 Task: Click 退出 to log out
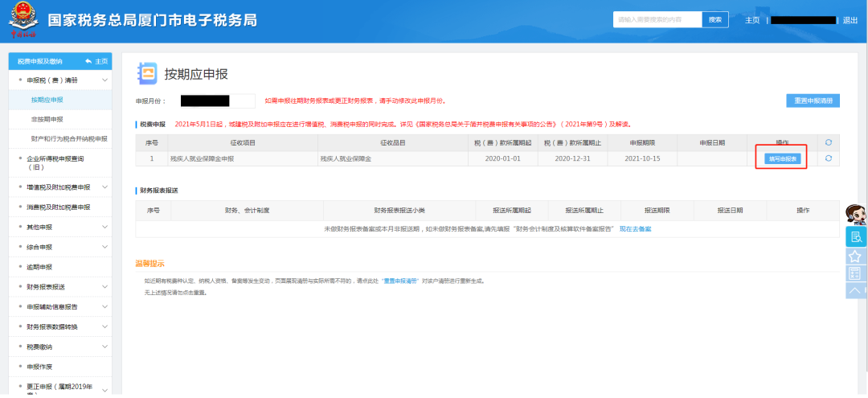point(850,20)
